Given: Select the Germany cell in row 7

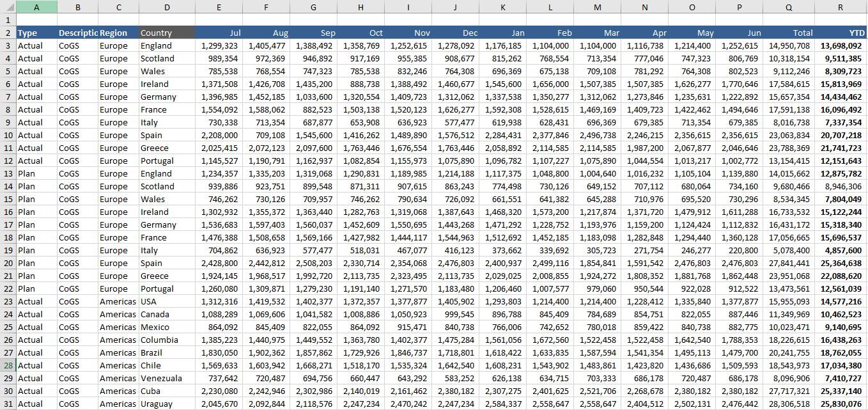Looking at the screenshot, I should pos(167,97).
